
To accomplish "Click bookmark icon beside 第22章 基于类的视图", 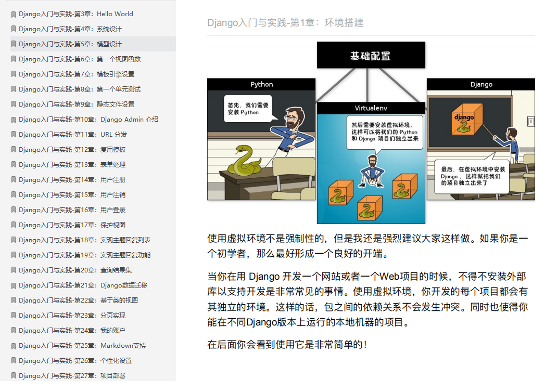I will click(14, 300).
